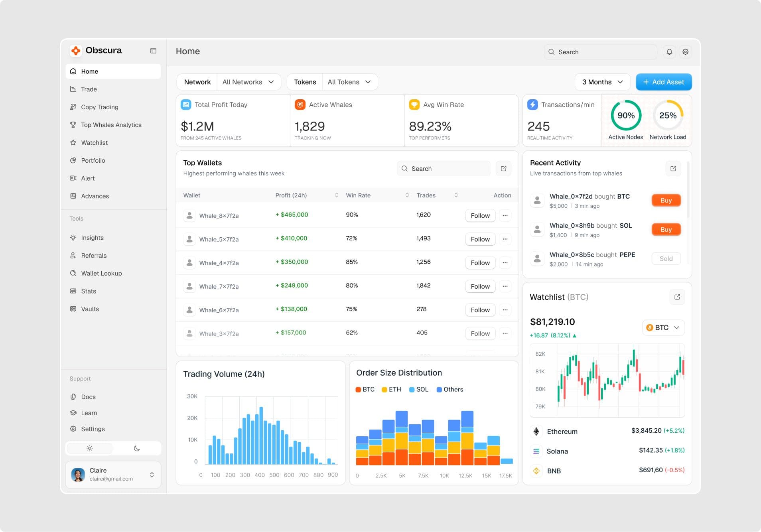Click 25% Network Load progress ring
The width and height of the screenshot is (761, 532).
click(668, 116)
